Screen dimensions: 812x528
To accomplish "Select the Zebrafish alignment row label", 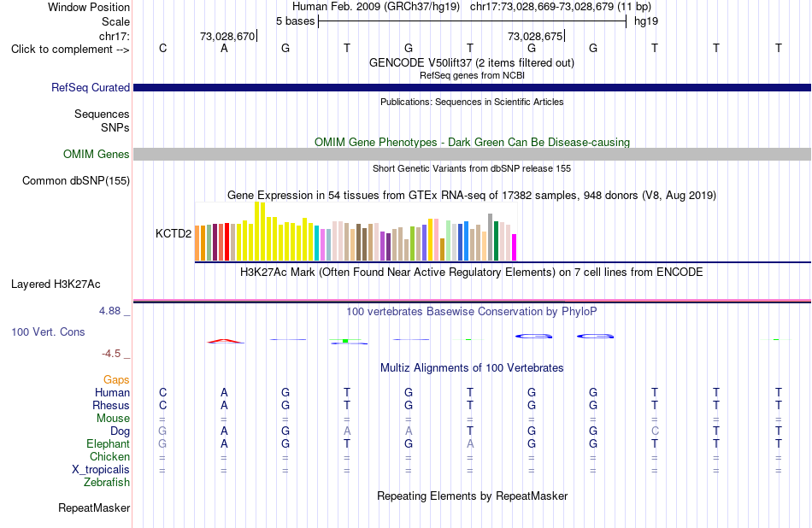I will coord(106,482).
